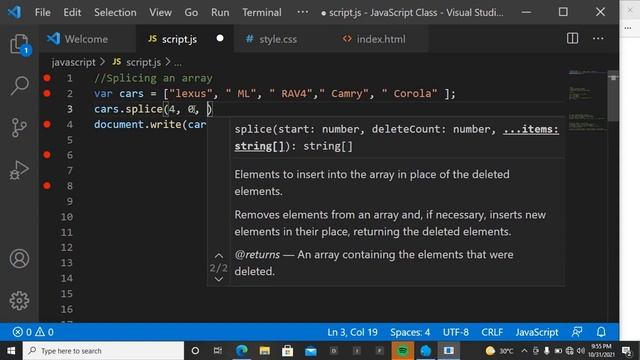Image resolution: width=640 pixels, height=360 pixels.
Task: Open the Terminal menu
Action: click(262, 12)
